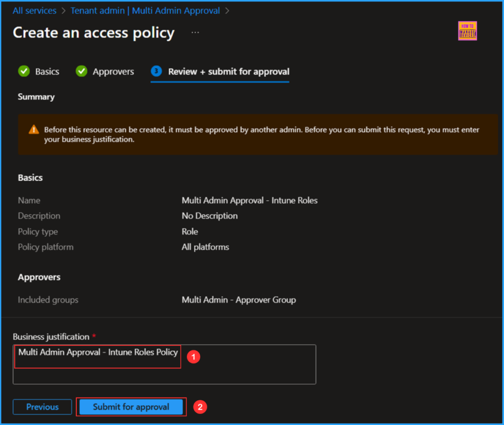
Task: Select Multi Admin - Approver Group value
Action: pyautogui.click(x=239, y=300)
